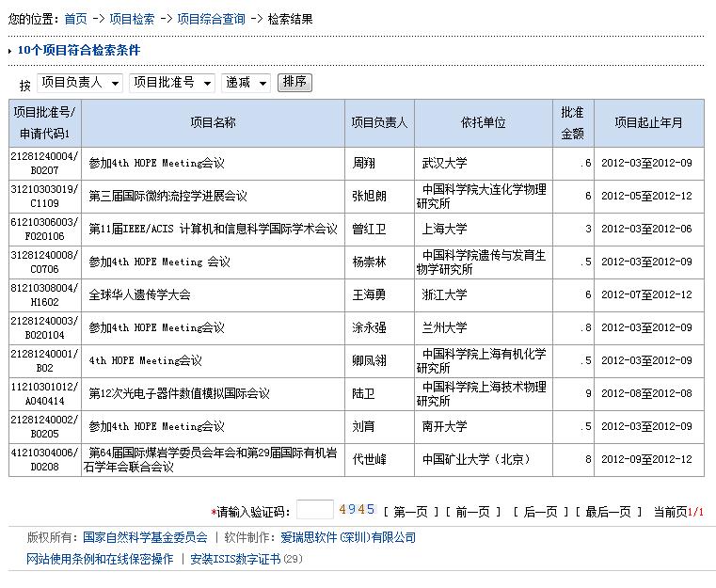This screenshot has height=588, width=716.
Task: Select project number 81210308004/H1602
Action: (x=45, y=294)
